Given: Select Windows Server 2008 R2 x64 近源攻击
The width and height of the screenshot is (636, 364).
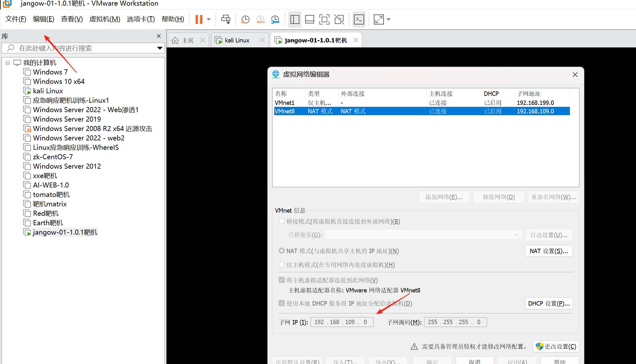Looking at the screenshot, I should coord(92,129).
